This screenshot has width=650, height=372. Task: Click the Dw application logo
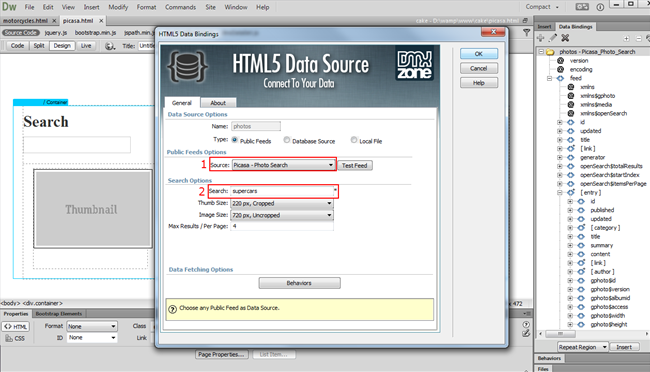9,7
